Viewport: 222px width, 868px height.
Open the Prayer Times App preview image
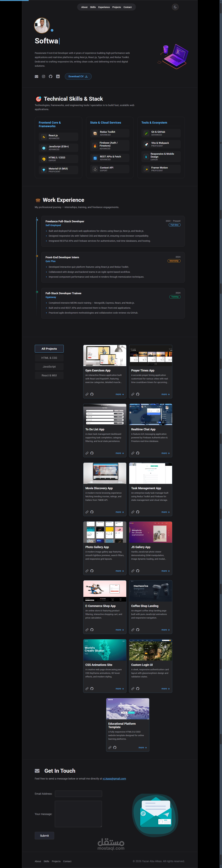click(x=151, y=356)
